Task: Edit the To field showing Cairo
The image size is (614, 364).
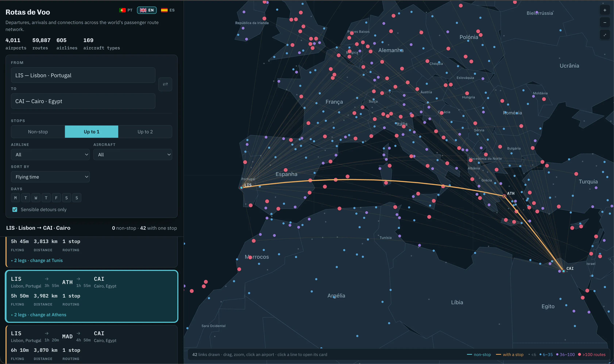Action: point(83,101)
